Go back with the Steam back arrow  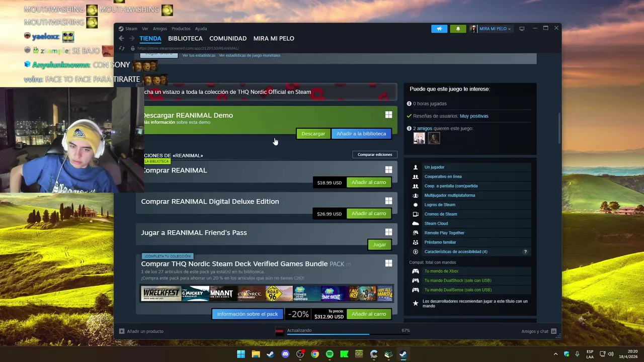[x=121, y=38]
